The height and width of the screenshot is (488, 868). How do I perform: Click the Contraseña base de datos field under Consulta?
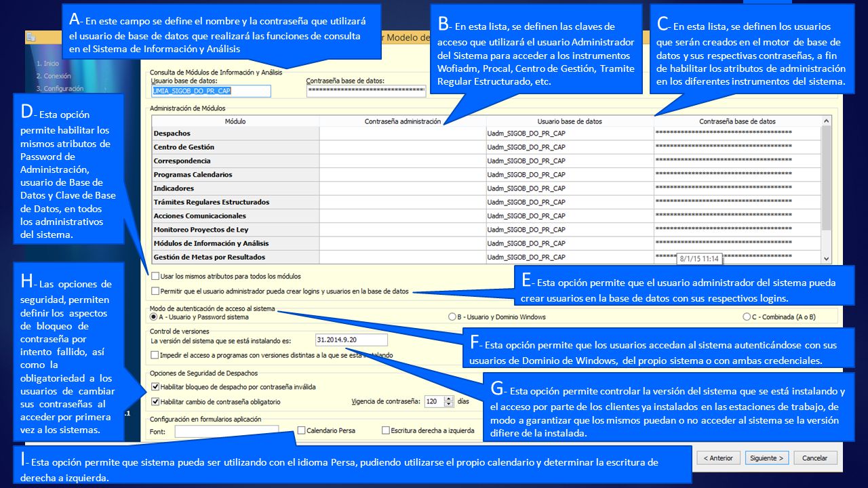click(366, 91)
